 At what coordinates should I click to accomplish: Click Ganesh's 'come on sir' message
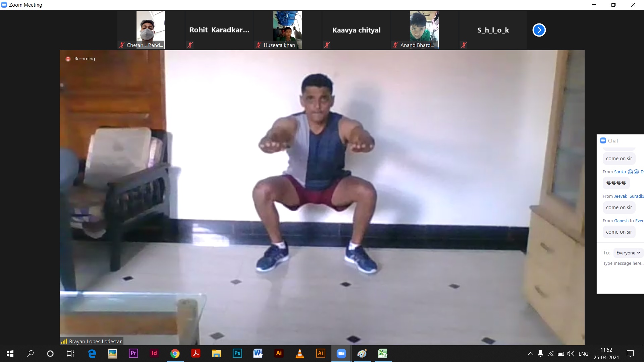coord(619,232)
